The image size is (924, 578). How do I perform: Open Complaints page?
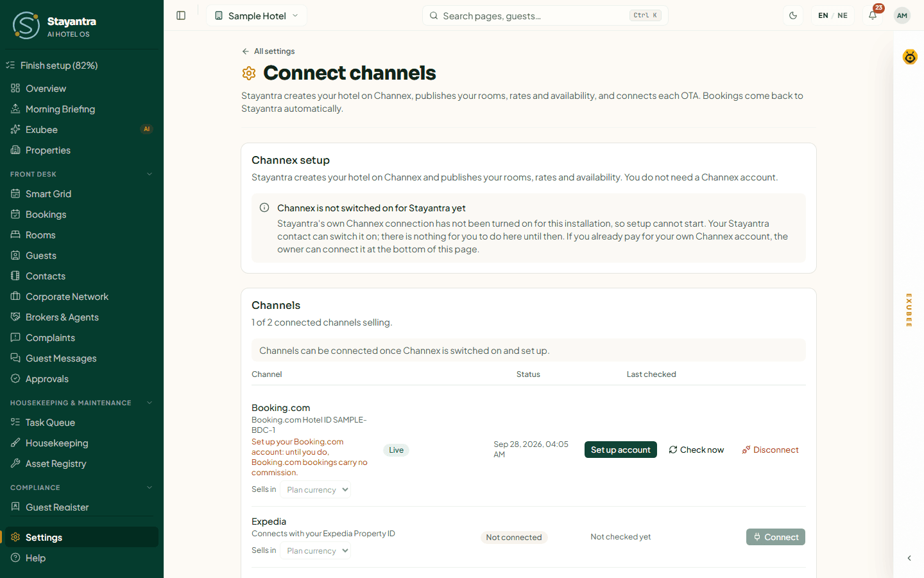coord(81,338)
